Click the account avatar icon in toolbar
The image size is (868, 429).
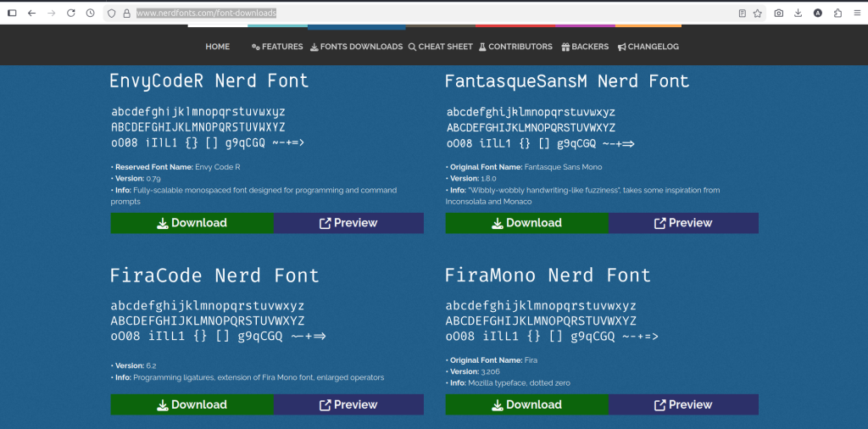click(818, 14)
